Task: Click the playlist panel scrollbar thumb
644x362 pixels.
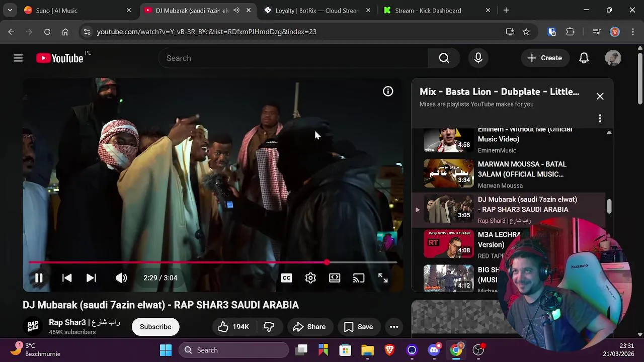Action: point(609,207)
